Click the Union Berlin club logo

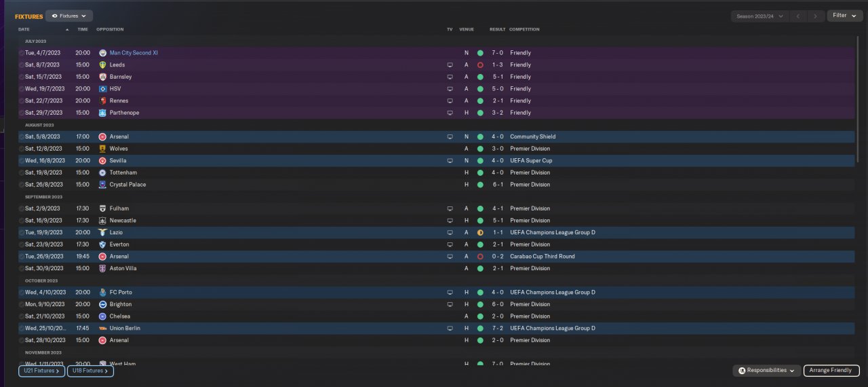coord(102,329)
